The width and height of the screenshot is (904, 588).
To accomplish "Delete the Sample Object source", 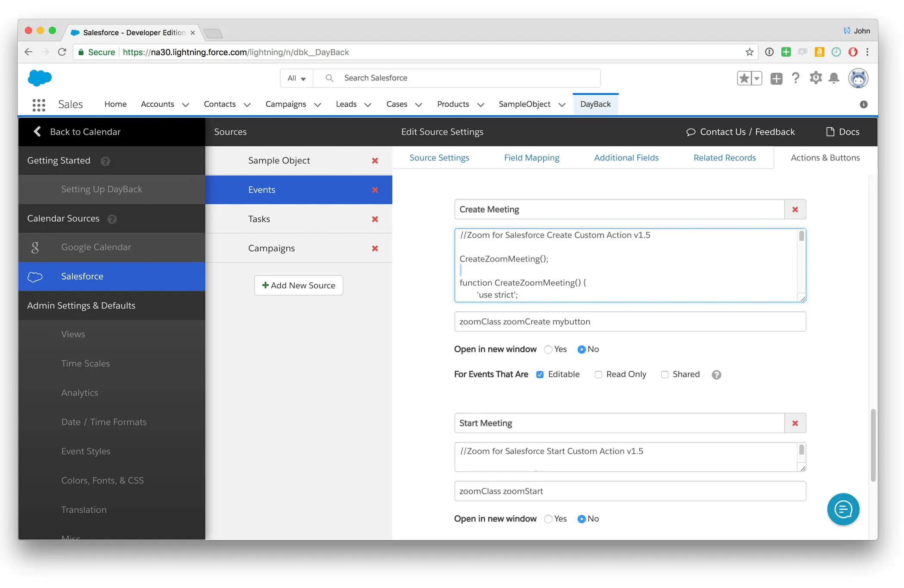I will 375,160.
